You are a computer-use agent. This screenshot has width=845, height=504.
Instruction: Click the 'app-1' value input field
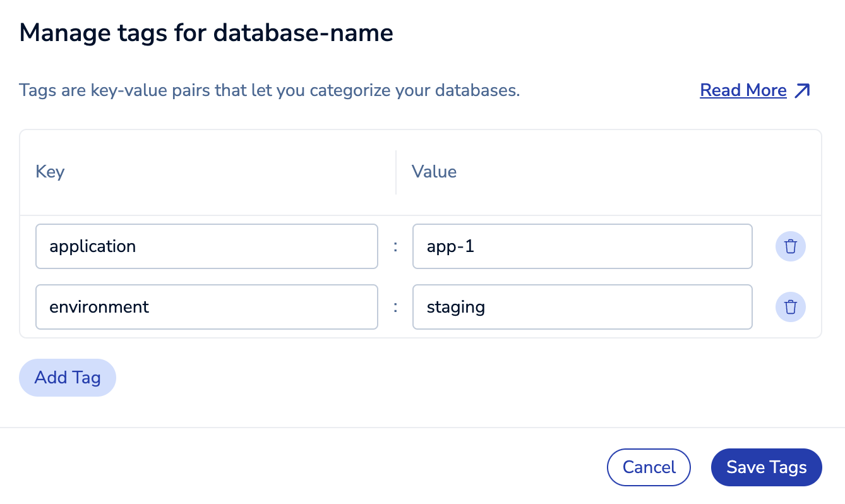(582, 246)
